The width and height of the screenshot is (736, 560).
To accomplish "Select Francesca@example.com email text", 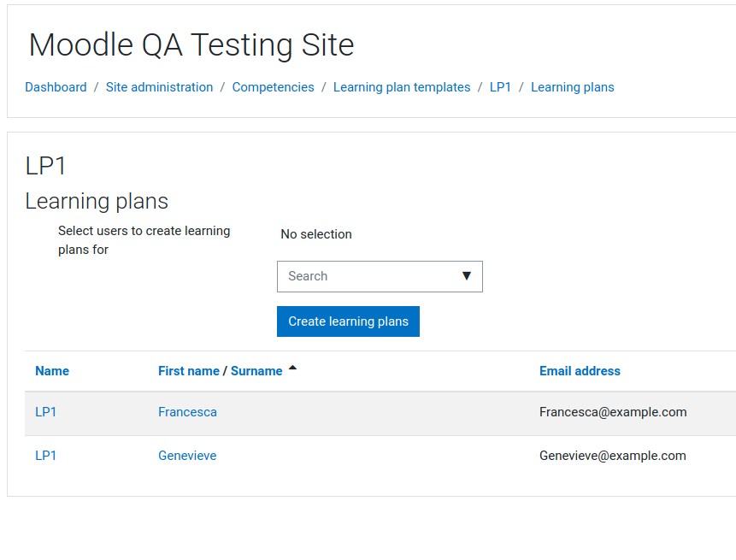I will [x=613, y=412].
